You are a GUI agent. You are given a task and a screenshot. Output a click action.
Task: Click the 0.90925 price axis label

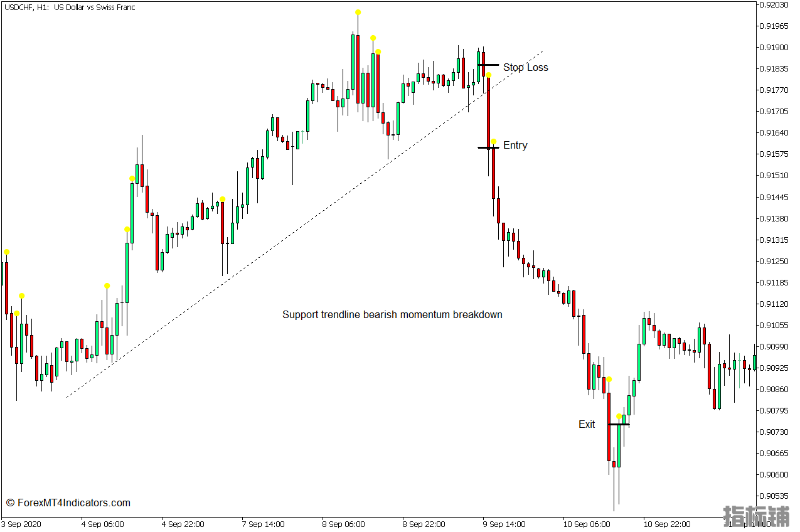coord(774,368)
